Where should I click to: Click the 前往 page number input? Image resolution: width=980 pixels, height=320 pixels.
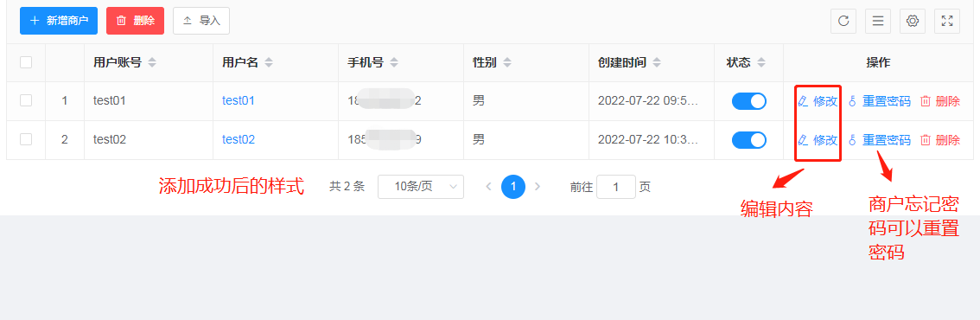[x=615, y=186]
